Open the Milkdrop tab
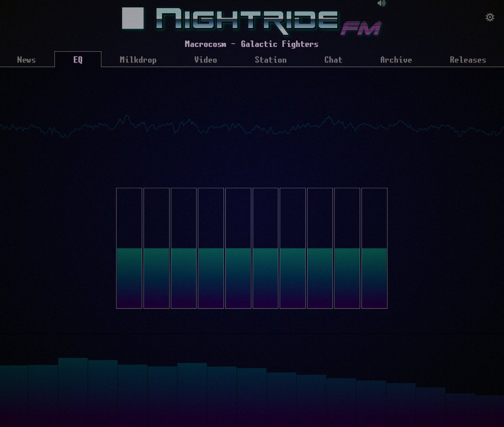Screen dimensions: 504x427 [x=138, y=60]
